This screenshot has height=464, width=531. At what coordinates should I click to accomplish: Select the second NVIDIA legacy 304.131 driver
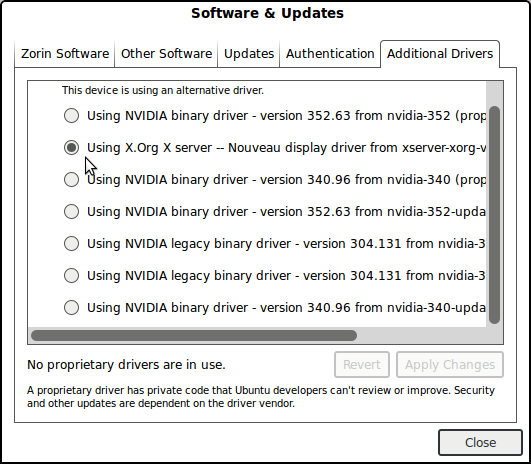coord(71,275)
